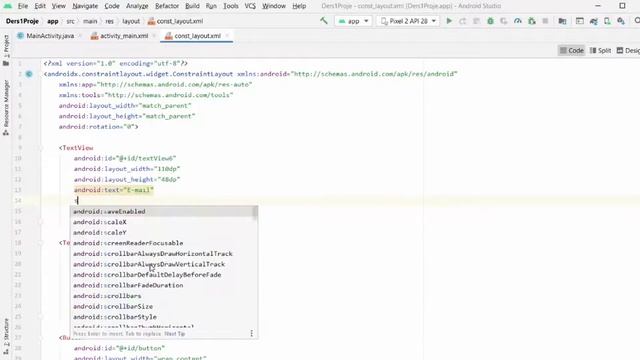Open the VCS menu
Viewport: 640px width, 360px height.
tap(250, 6)
